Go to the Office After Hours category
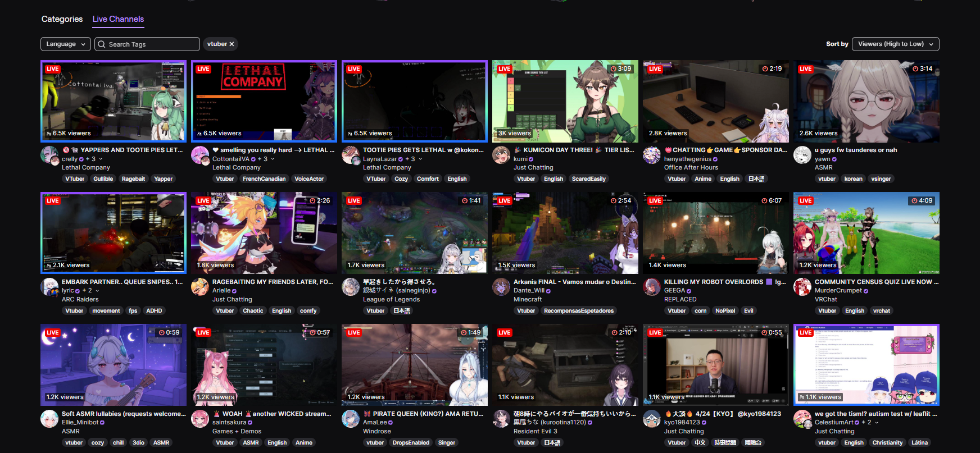 pos(691,167)
